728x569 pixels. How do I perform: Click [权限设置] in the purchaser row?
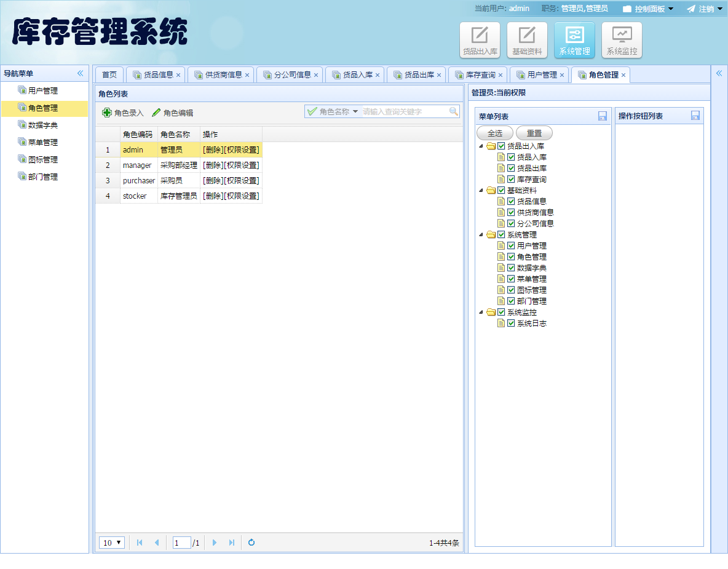[242, 180]
